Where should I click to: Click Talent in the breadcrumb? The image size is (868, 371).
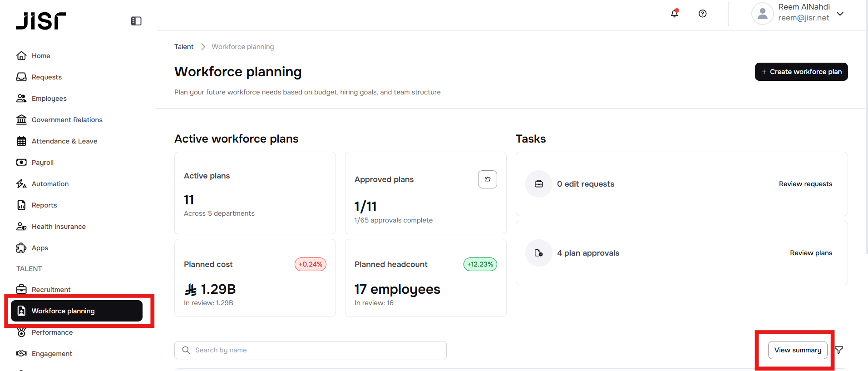coord(184,47)
